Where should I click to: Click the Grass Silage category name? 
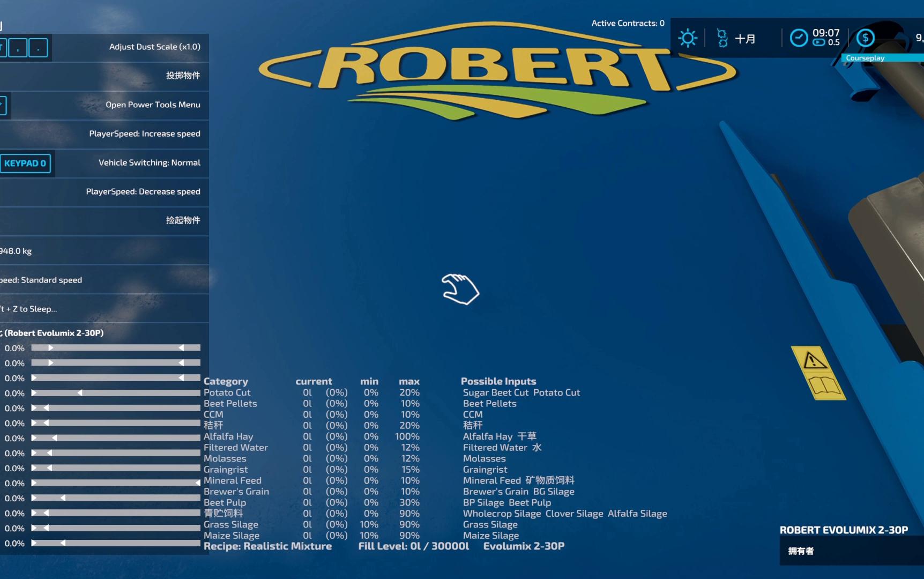click(231, 524)
